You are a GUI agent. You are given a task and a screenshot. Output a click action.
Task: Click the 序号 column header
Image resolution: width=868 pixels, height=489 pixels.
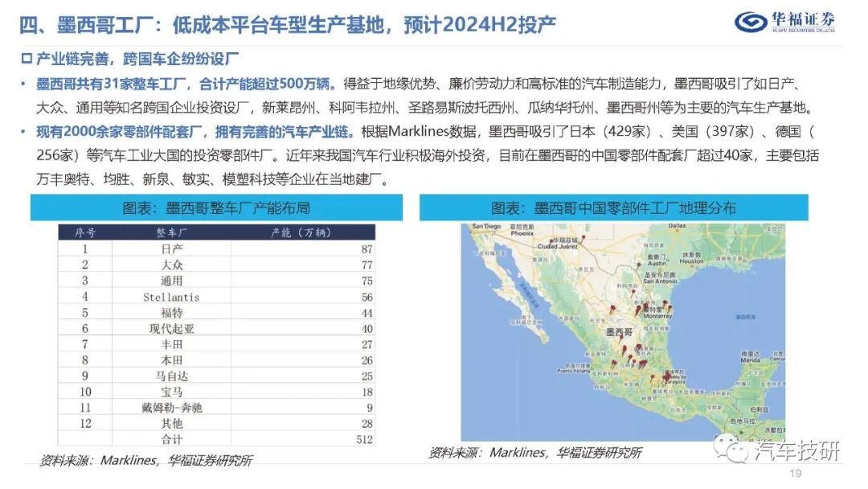(x=85, y=232)
